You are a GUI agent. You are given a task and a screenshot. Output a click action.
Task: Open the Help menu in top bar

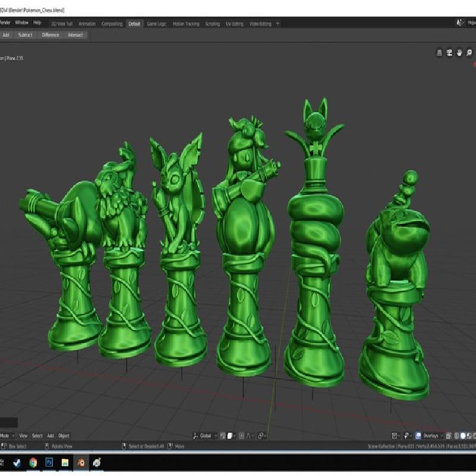37,23
